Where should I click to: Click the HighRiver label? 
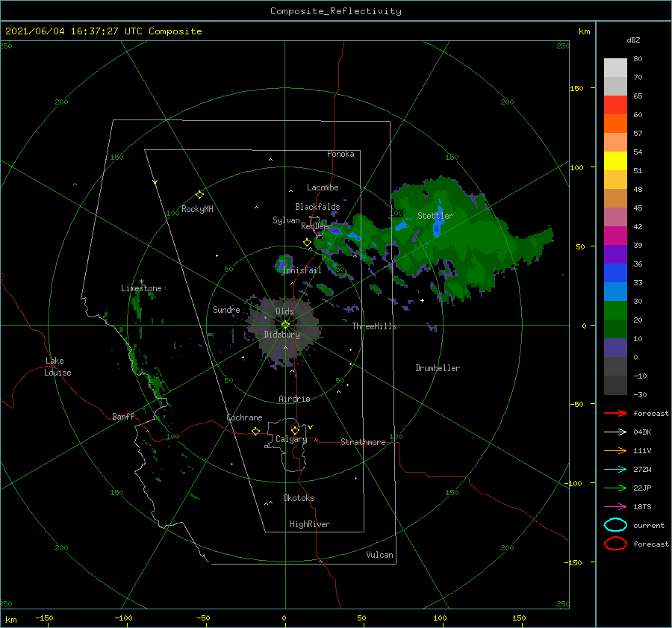tap(310, 524)
